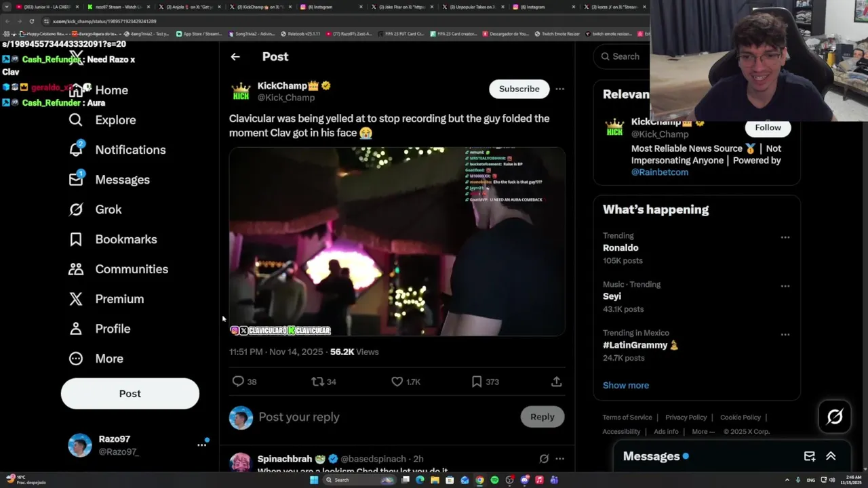This screenshot has height=488, width=868.
Task: Click the Grok icon on Spinachbrah reply
Action: click(544, 459)
